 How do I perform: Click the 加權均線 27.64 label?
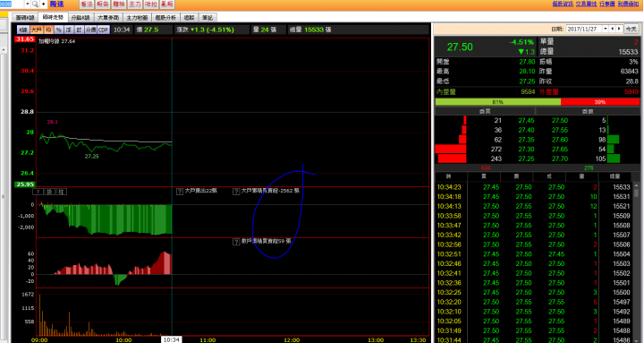(56, 41)
